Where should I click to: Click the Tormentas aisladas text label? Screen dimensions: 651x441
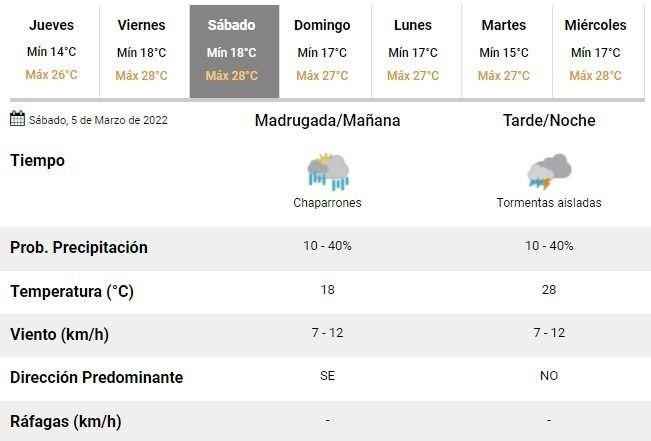(549, 203)
